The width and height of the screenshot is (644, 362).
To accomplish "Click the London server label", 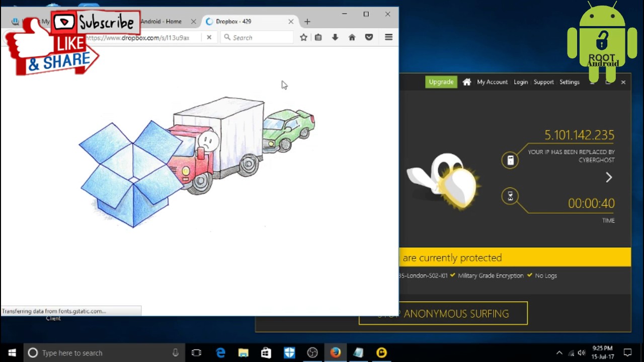I will click(424, 276).
